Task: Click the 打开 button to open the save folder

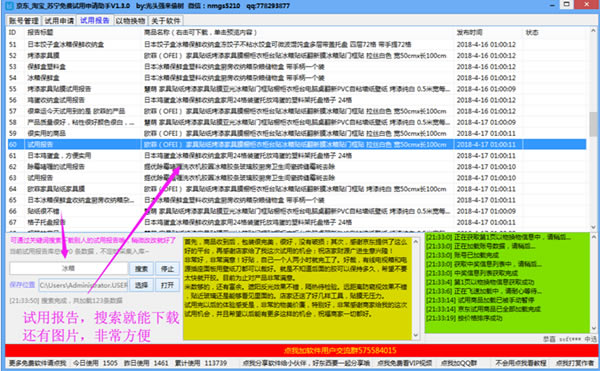Action: pos(168,285)
